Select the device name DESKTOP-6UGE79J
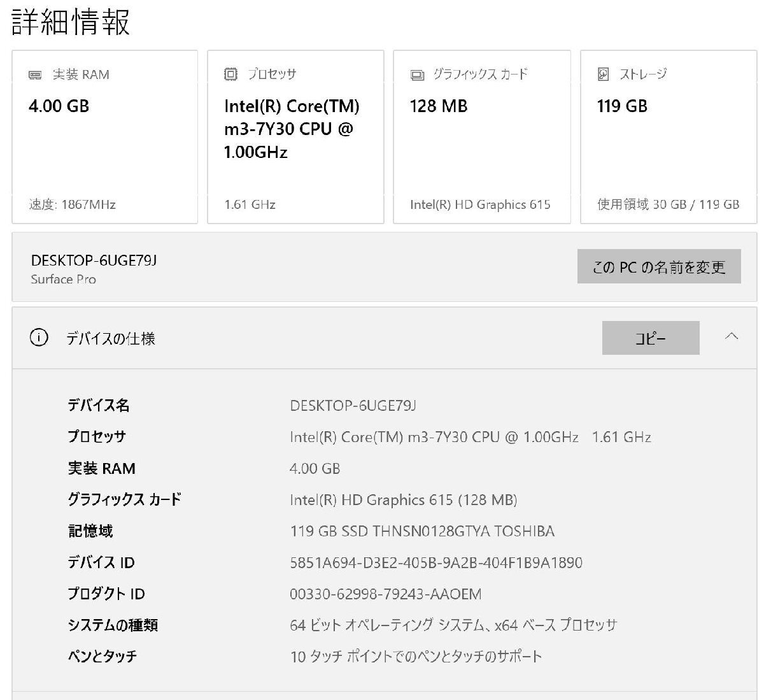Image resolution: width=764 pixels, height=700 pixels. click(95, 260)
